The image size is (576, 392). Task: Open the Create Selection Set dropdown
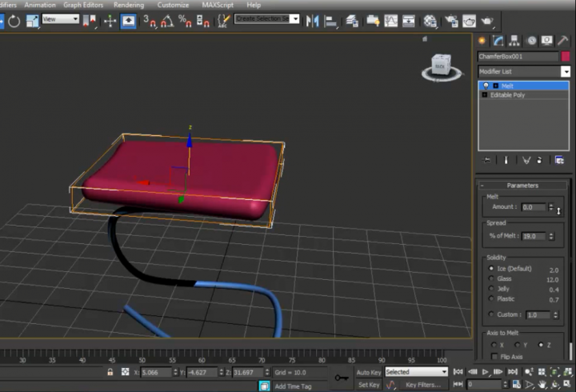[x=295, y=18]
